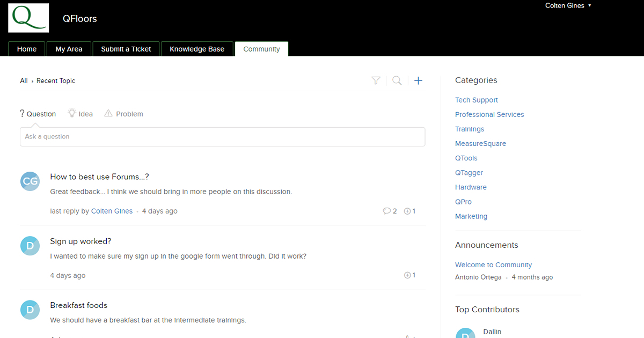Open QTools category

click(466, 158)
